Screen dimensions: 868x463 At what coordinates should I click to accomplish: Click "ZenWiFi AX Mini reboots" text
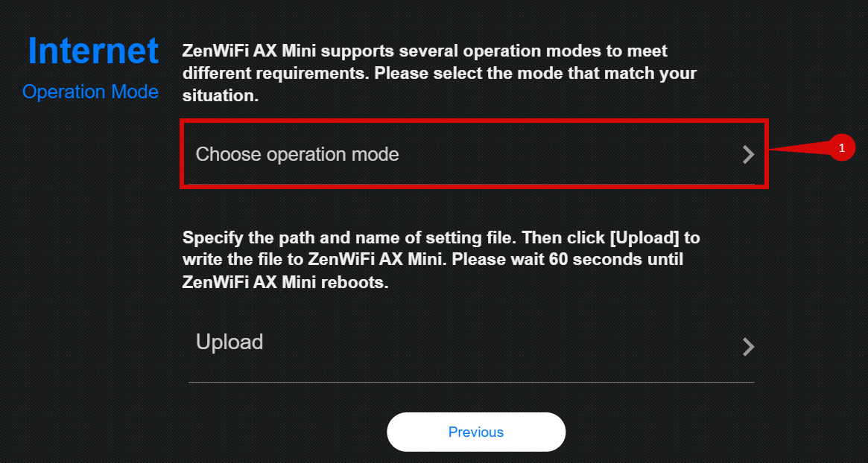pos(285,284)
